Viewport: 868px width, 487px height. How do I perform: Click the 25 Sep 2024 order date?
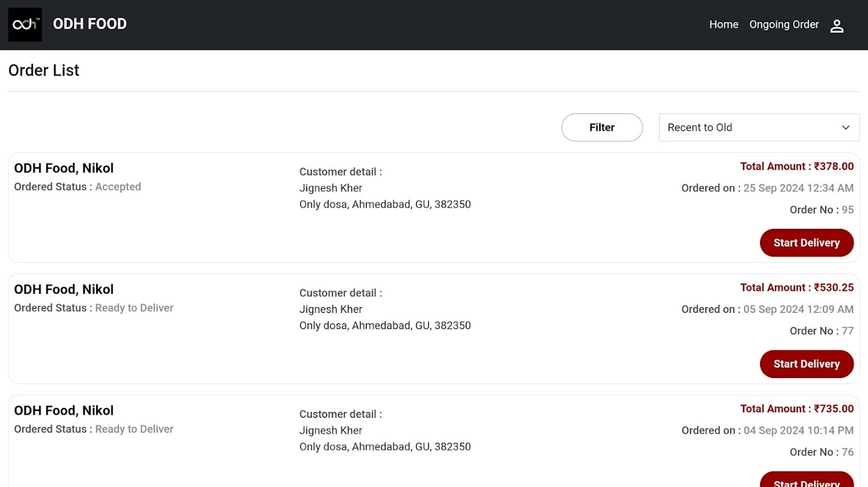tap(798, 188)
